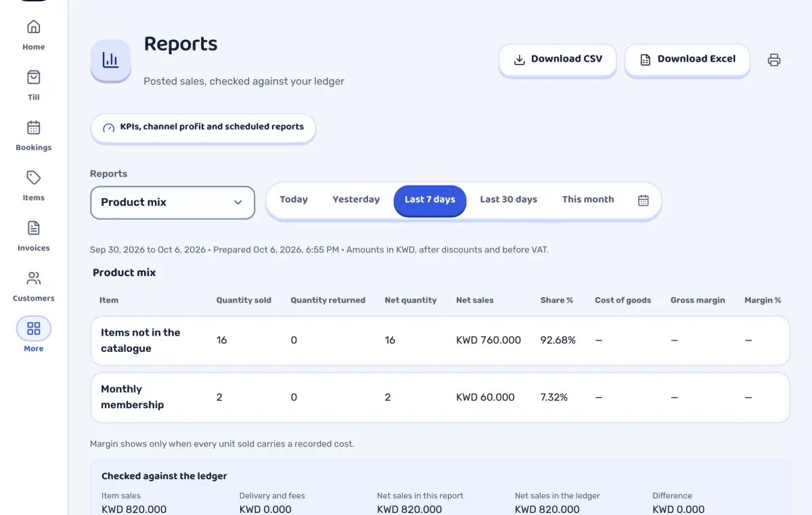Download the report as CSV
The image size is (812, 515).
tap(558, 60)
